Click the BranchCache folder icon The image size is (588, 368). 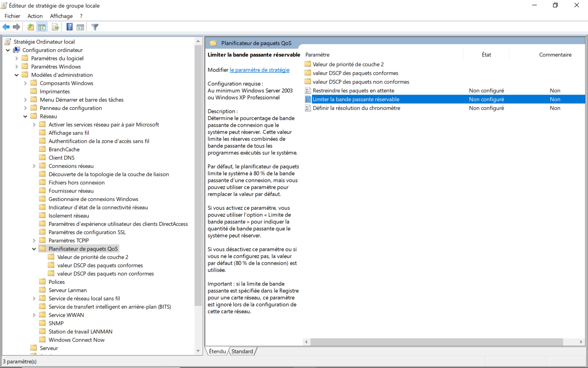(x=43, y=149)
